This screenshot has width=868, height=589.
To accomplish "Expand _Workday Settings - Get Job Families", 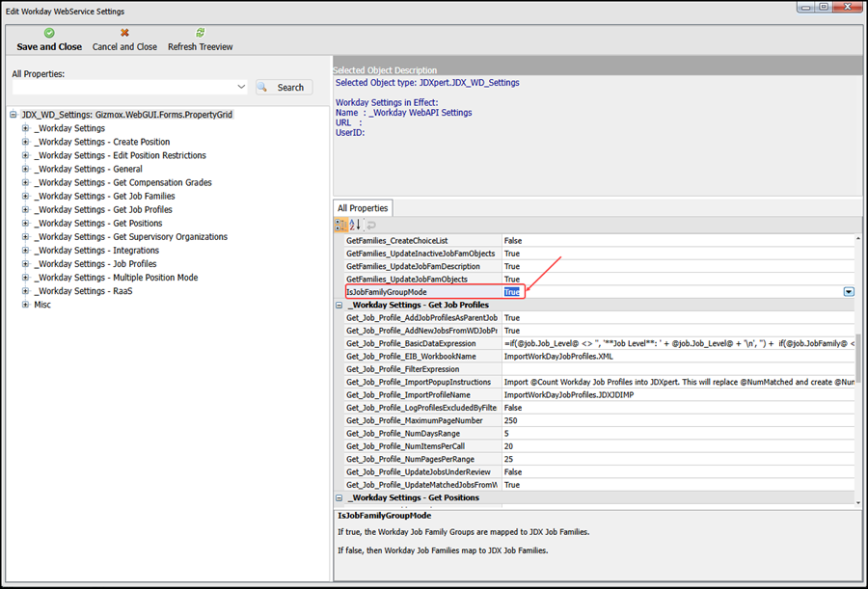I will coord(25,196).
